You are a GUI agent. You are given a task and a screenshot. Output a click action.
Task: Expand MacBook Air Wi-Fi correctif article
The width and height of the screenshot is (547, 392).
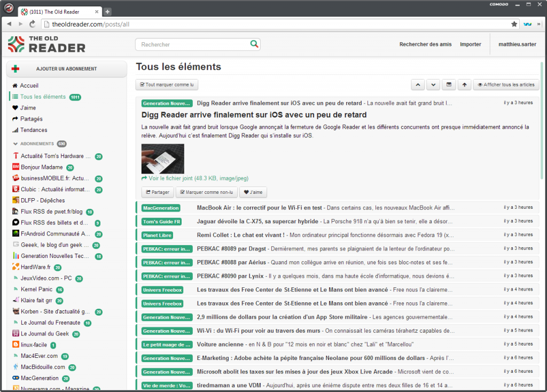click(x=338, y=208)
